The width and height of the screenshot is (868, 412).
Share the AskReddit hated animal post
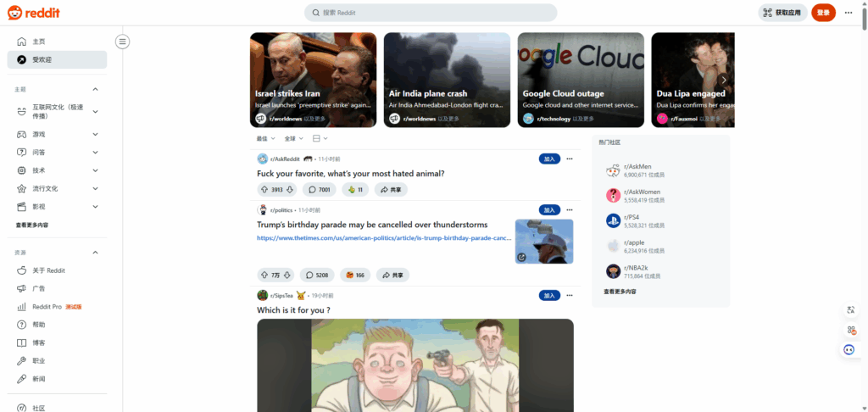pyautogui.click(x=391, y=189)
